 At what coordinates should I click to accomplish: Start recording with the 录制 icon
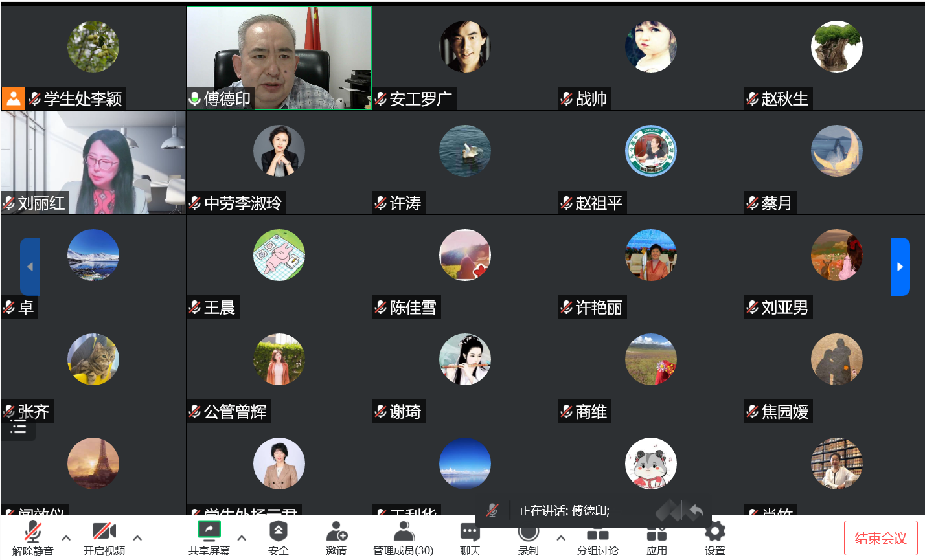(x=528, y=533)
